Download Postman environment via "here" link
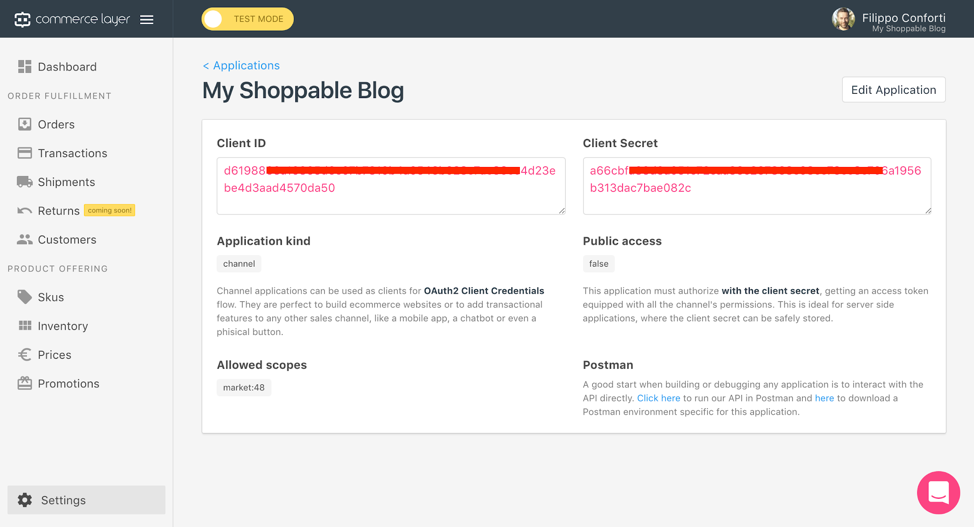The image size is (974, 527). 824,398
